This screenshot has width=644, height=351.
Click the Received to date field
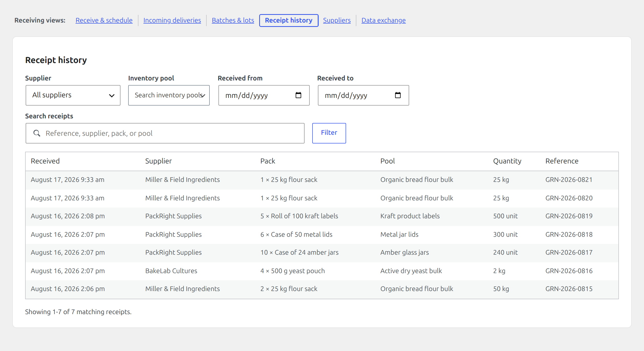click(363, 95)
